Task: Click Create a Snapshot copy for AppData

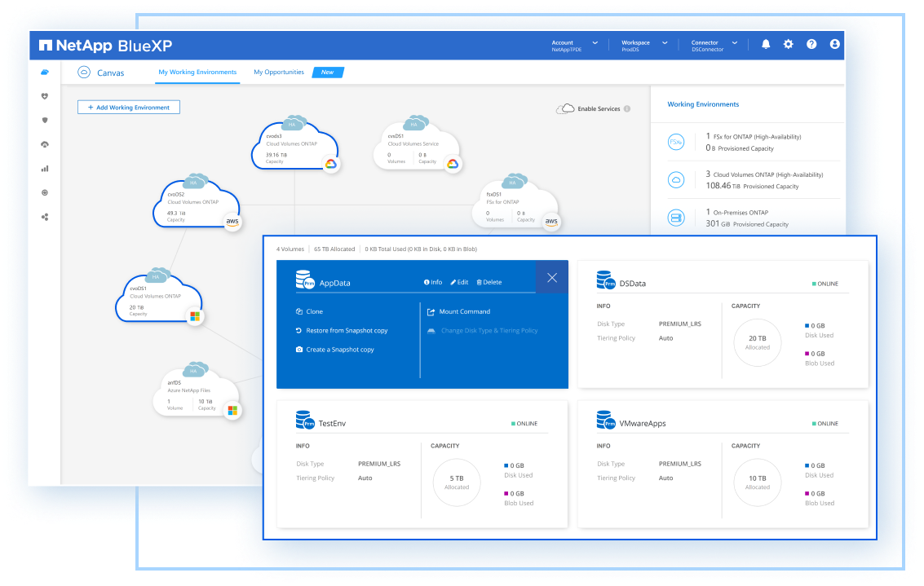Action: pyautogui.click(x=339, y=350)
